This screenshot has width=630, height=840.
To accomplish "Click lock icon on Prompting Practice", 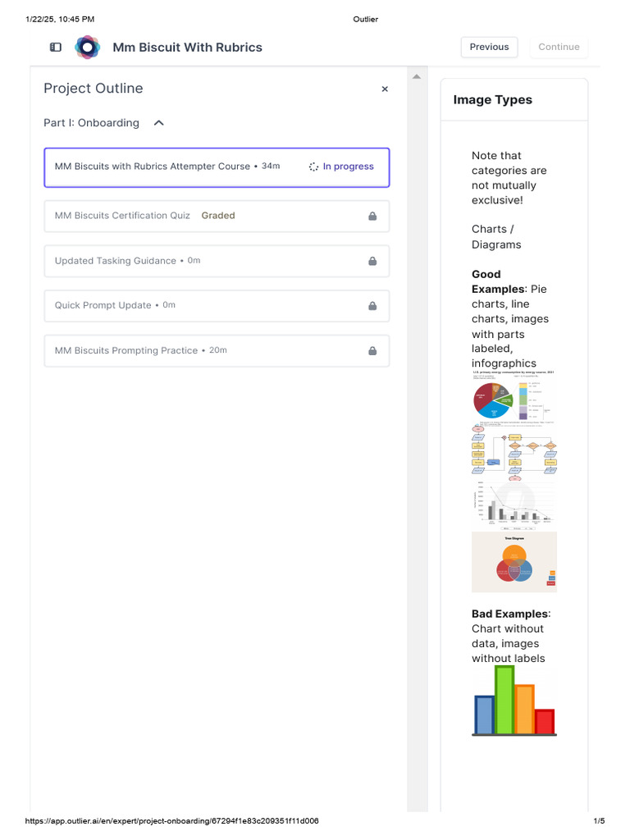I will pos(372,351).
